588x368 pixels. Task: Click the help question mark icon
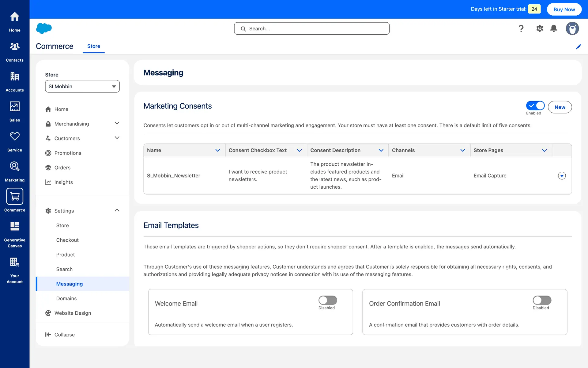click(521, 29)
